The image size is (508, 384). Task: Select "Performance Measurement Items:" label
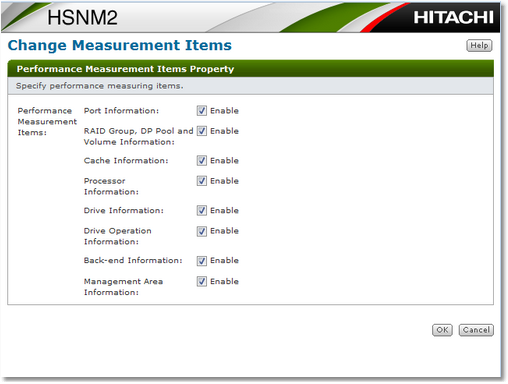point(47,122)
